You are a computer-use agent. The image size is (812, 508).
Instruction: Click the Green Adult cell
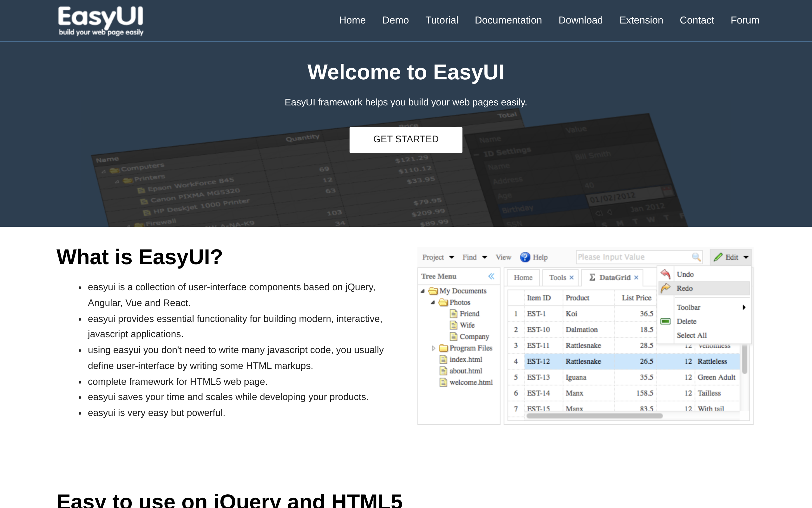(x=717, y=377)
